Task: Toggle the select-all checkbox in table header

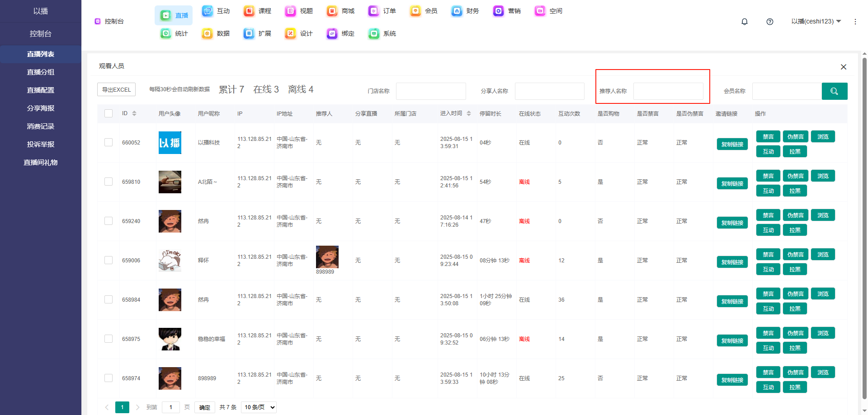Action: [108, 113]
